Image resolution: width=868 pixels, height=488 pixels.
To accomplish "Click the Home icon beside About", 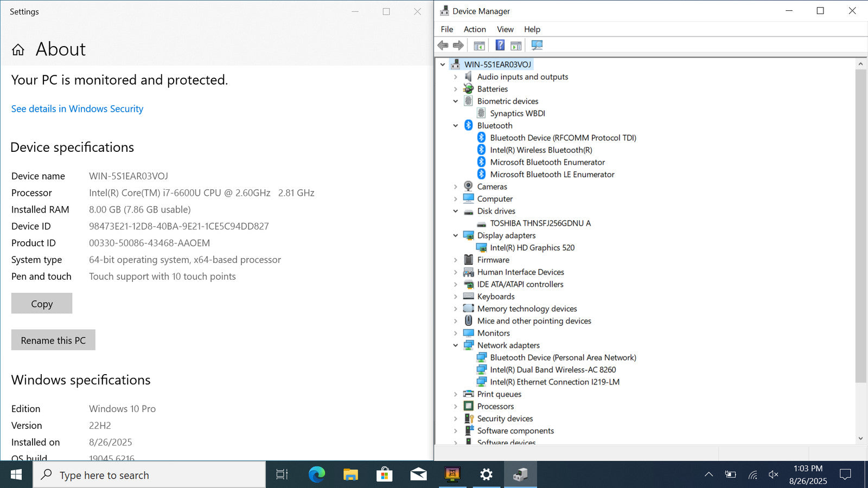I will [x=18, y=50].
